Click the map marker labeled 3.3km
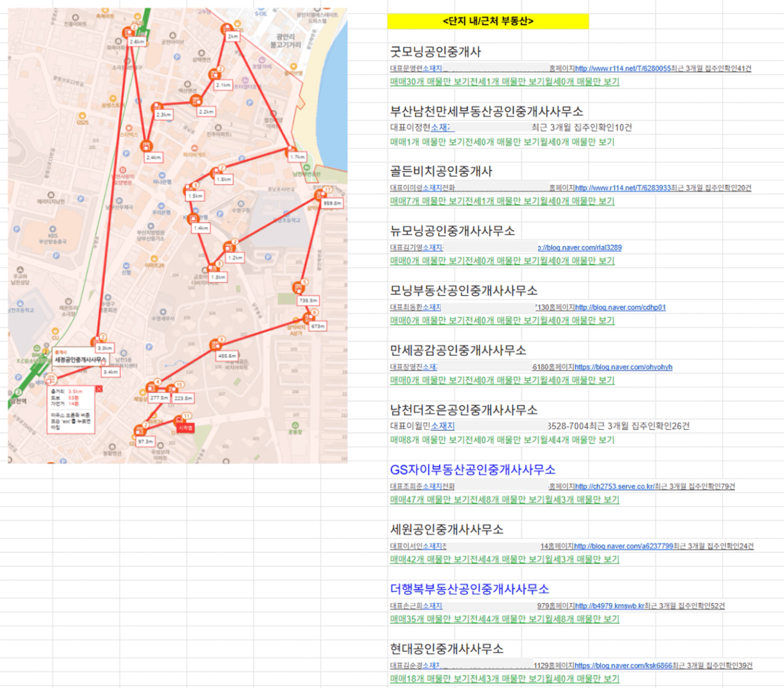Viewport: 784px width, 688px height. pos(97,342)
